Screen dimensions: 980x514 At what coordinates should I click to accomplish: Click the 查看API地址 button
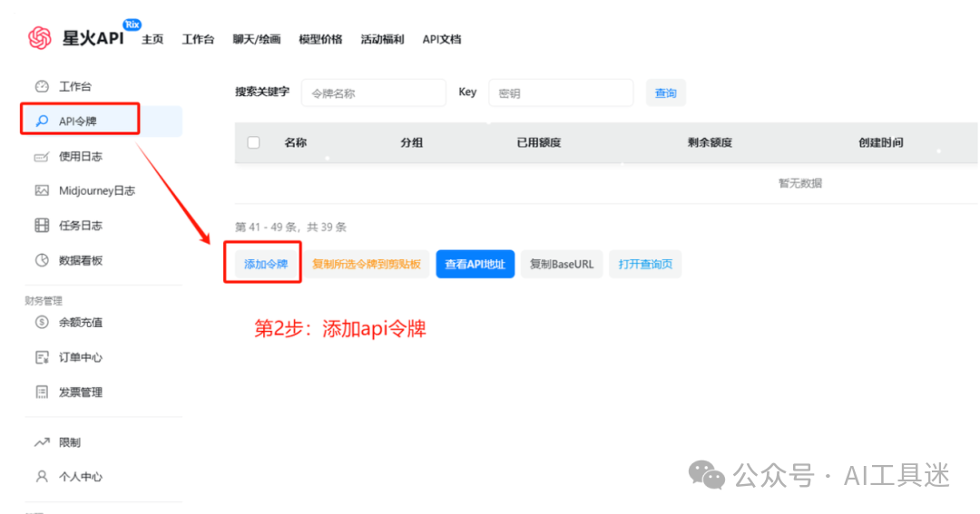[x=475, y=264]
